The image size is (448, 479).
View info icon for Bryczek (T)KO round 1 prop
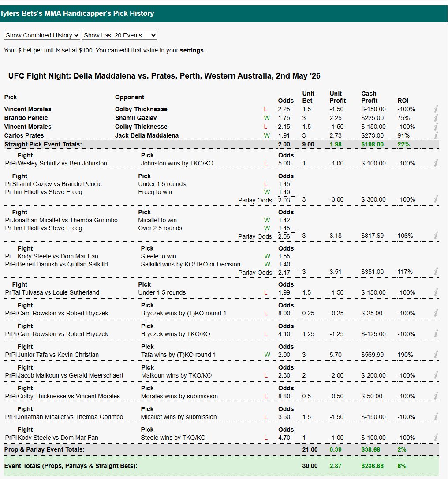point(436,313)
